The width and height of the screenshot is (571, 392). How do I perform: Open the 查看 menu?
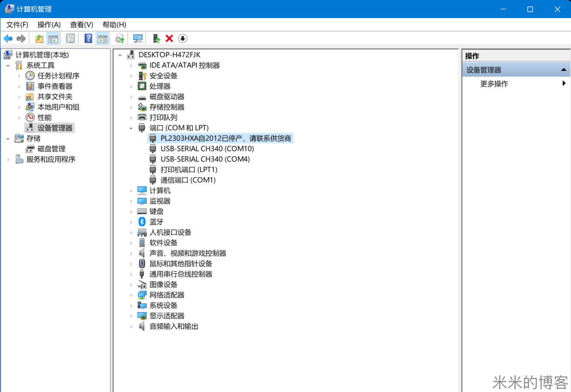[81, 25]
